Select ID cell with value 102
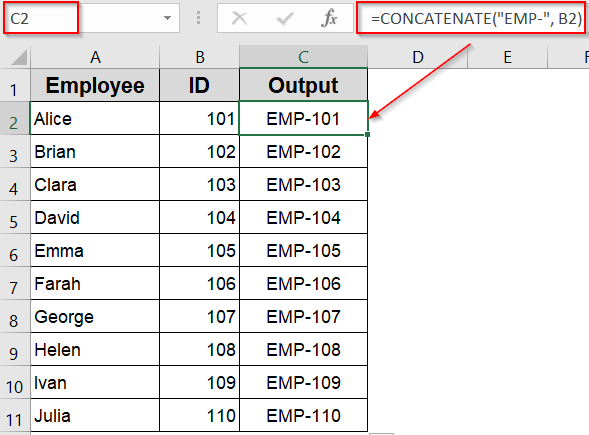This screenshot has height=435, width=589. (199, 151)
